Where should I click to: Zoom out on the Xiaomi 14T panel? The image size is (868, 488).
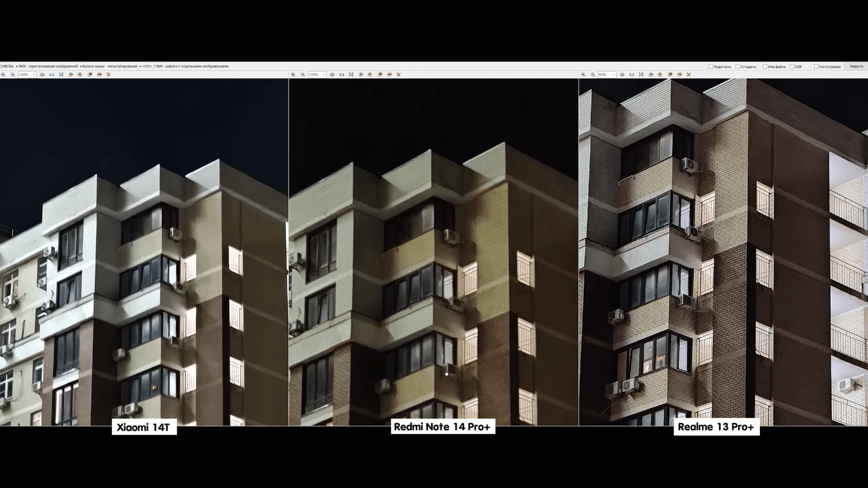coord(12,74)
